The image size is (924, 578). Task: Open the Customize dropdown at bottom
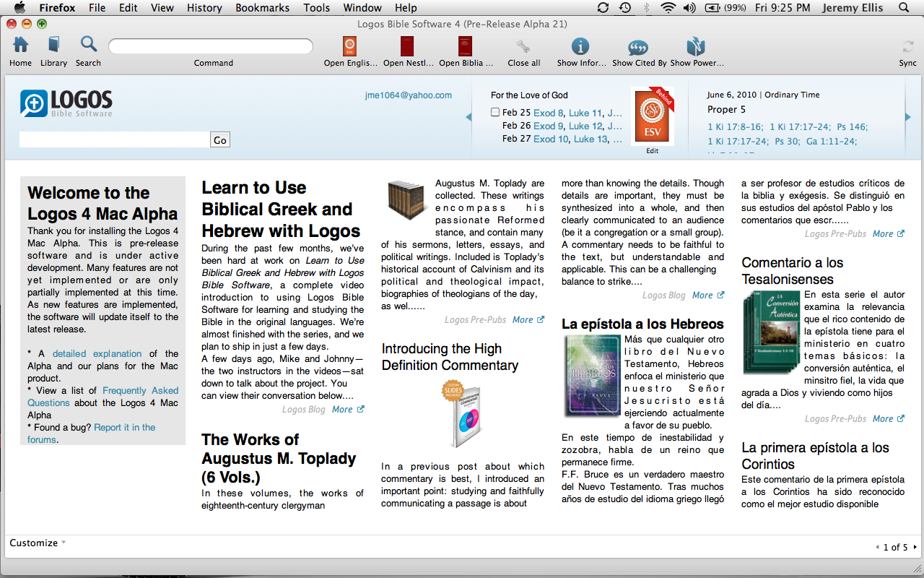pyautogui.click(x=38, y=543)
